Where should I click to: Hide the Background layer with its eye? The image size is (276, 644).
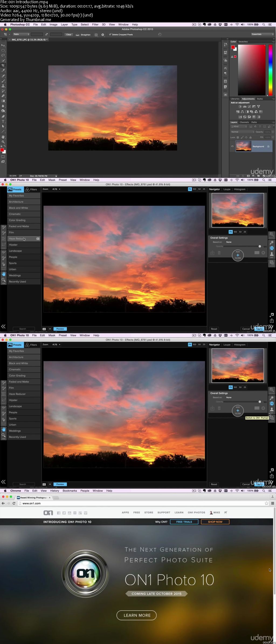(x=232, y=146)
